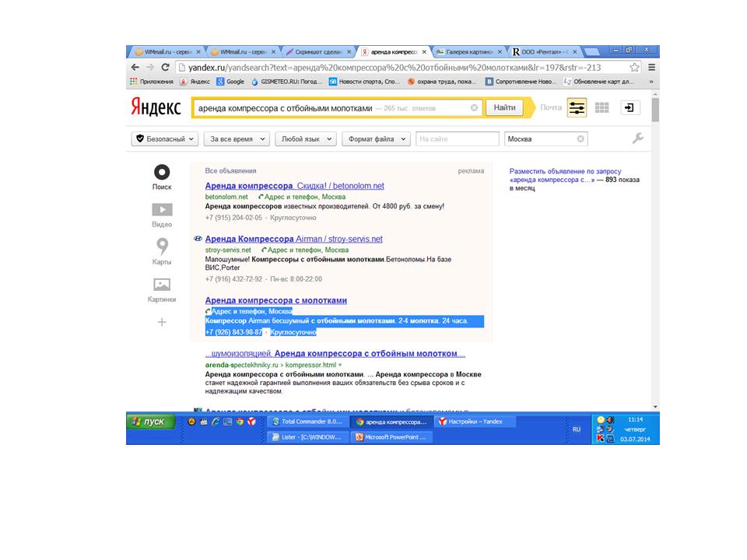Image resolution: width=747 pixels, height=560 pixels.
Task: Click the plus icon under Картинки
Action: [162, 322]
